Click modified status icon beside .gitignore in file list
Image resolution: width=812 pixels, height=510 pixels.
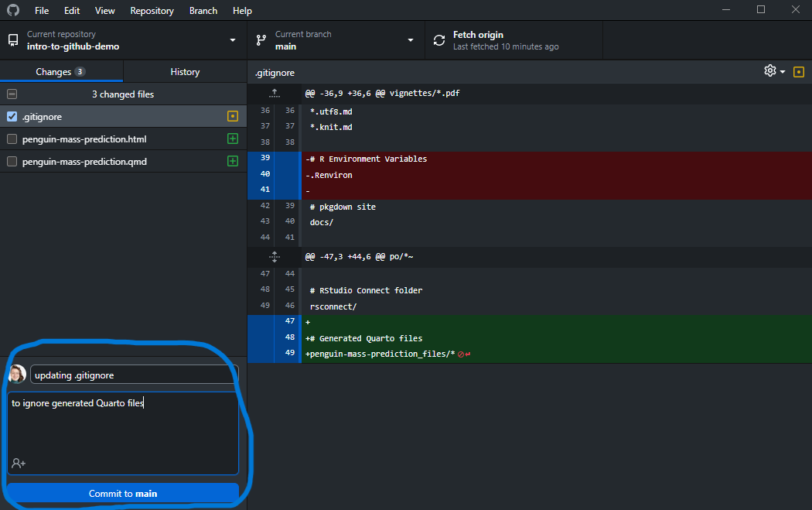[232, 117]
